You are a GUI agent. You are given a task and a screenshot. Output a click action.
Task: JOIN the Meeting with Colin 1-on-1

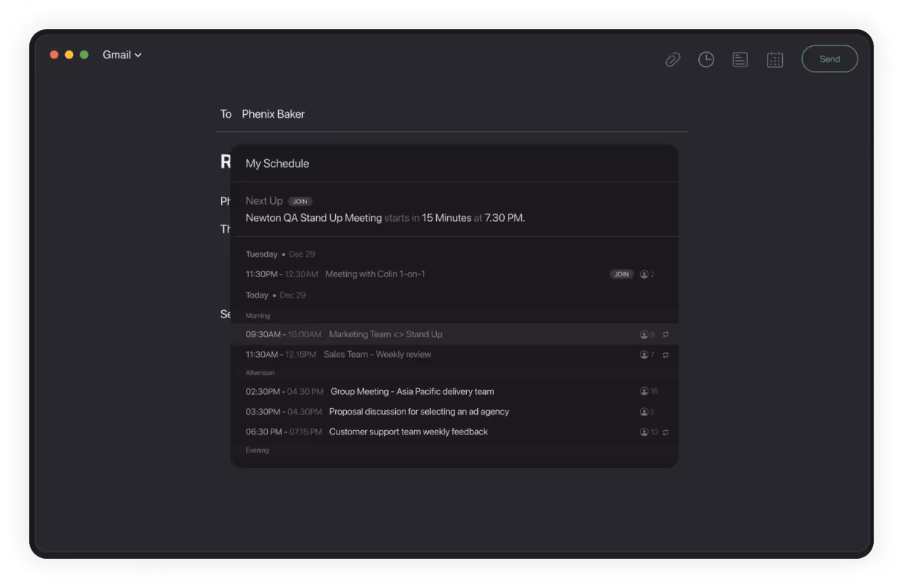(x=621, y=274)
